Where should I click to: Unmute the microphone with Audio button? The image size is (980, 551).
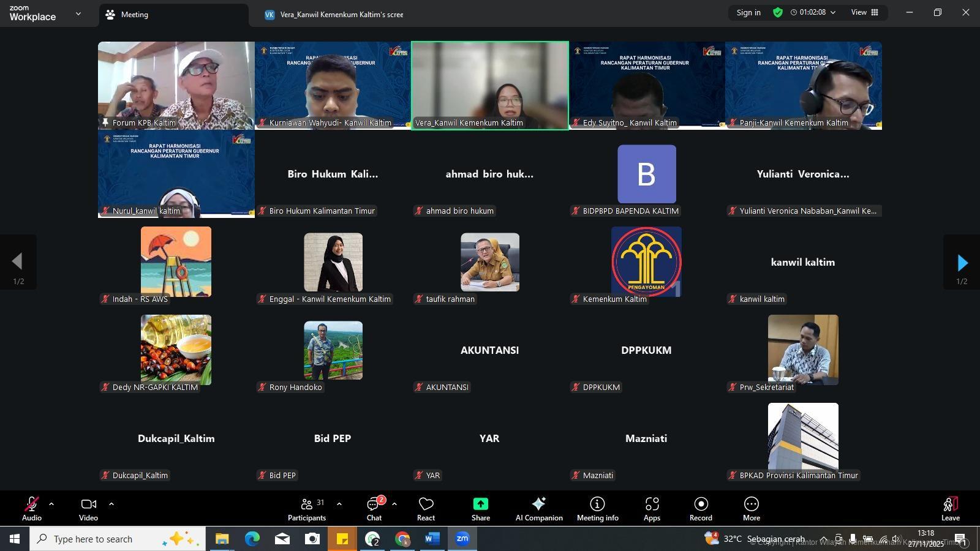[32, 508]
